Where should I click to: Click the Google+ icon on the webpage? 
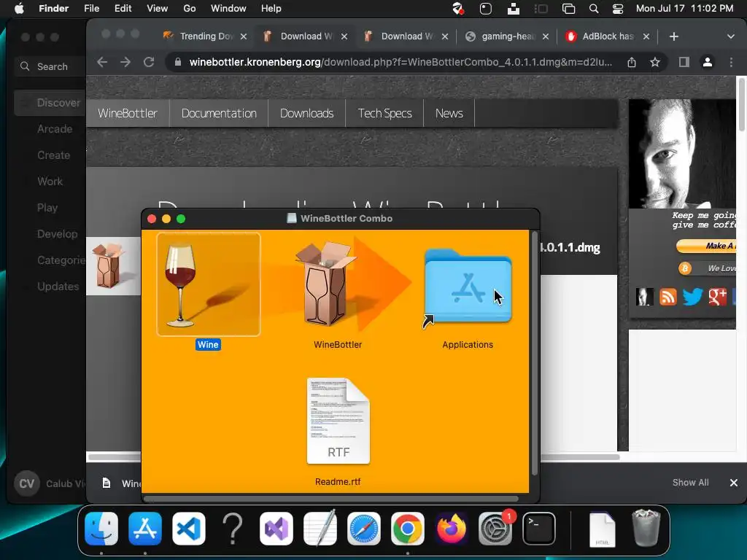click(718, 297)
